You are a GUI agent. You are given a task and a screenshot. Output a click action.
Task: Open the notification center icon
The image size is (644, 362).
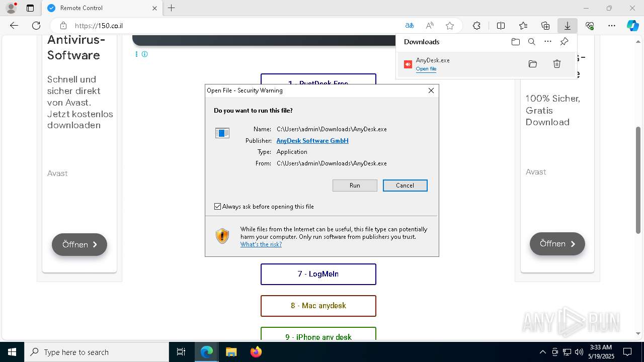tap(627, 352)
